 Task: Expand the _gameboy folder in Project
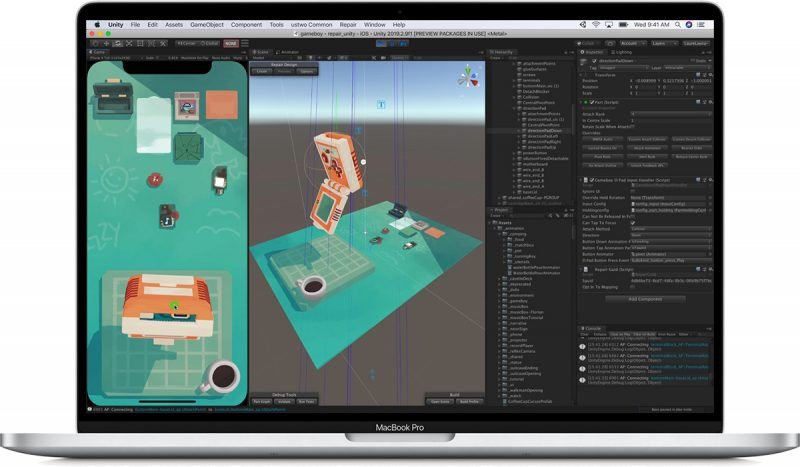(x=499, y=301)
